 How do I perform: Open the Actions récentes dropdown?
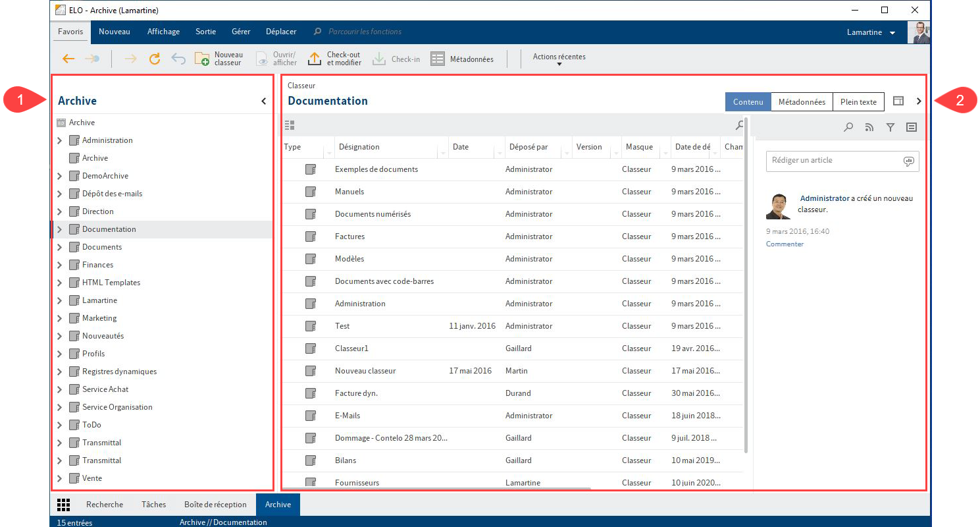click(559, 59)
